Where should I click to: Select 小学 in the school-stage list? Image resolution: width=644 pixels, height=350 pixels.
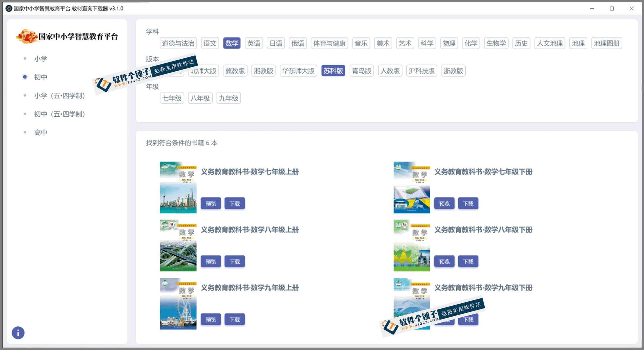[41, 59]
